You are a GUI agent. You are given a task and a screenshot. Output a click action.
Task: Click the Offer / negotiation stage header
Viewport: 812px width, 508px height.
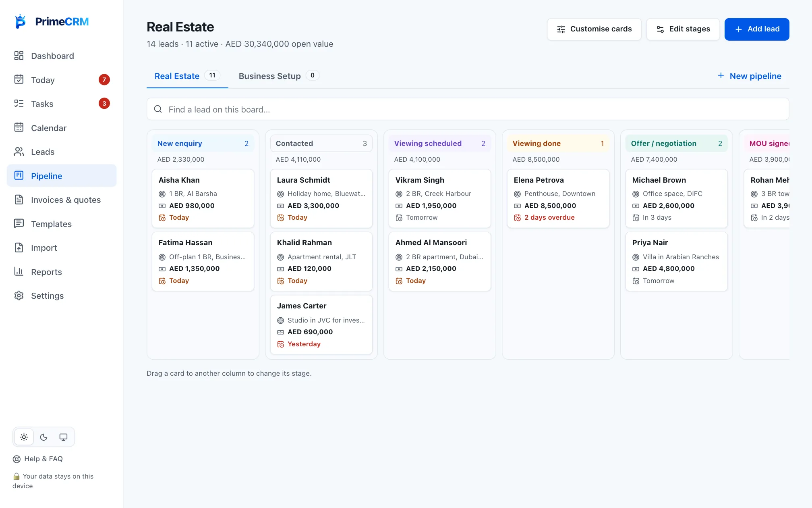[x=677, y=144]
